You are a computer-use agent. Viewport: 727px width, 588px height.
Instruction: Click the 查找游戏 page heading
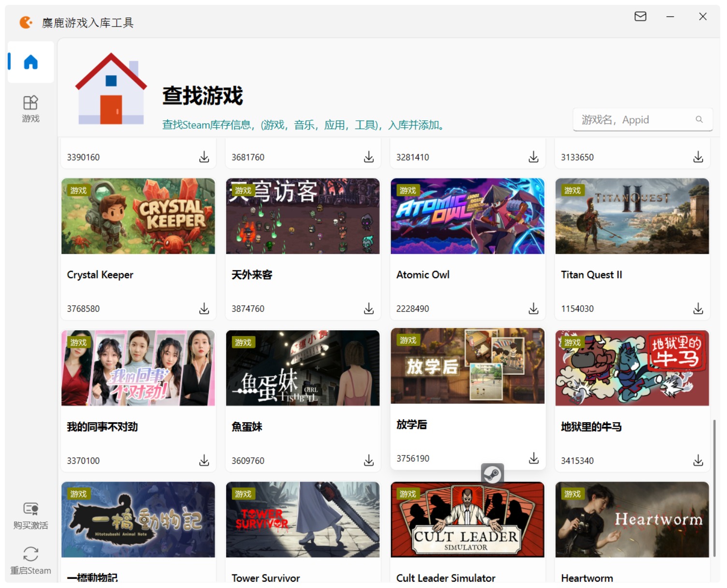click(203, 95)
